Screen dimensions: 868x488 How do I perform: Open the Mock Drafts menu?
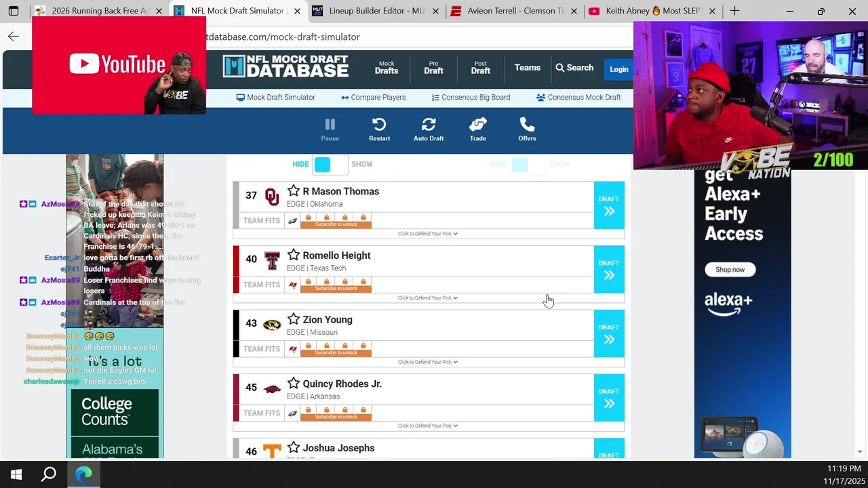(x=387, y=67)
